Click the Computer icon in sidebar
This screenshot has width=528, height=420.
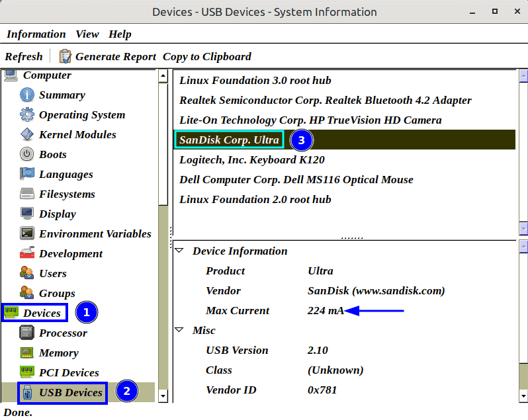[11, 75]
